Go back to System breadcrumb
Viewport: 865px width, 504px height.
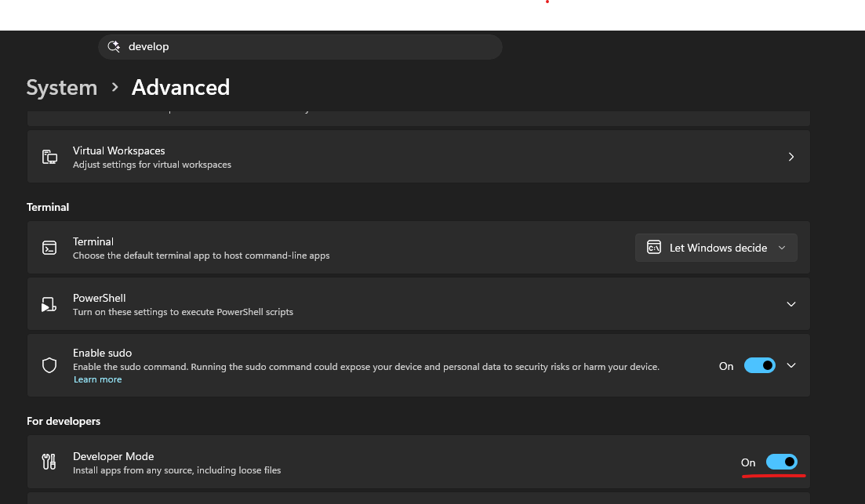pos(62,88)
